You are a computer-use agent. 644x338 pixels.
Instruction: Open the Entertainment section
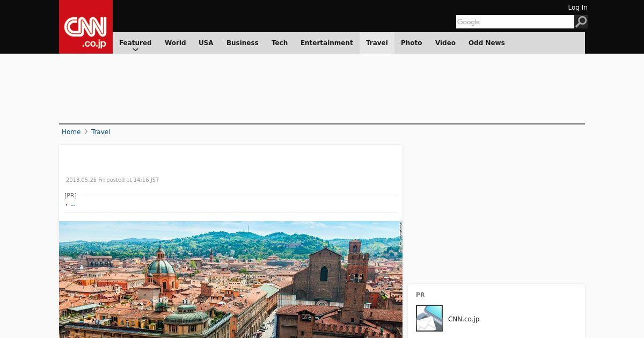click(327, 43)
